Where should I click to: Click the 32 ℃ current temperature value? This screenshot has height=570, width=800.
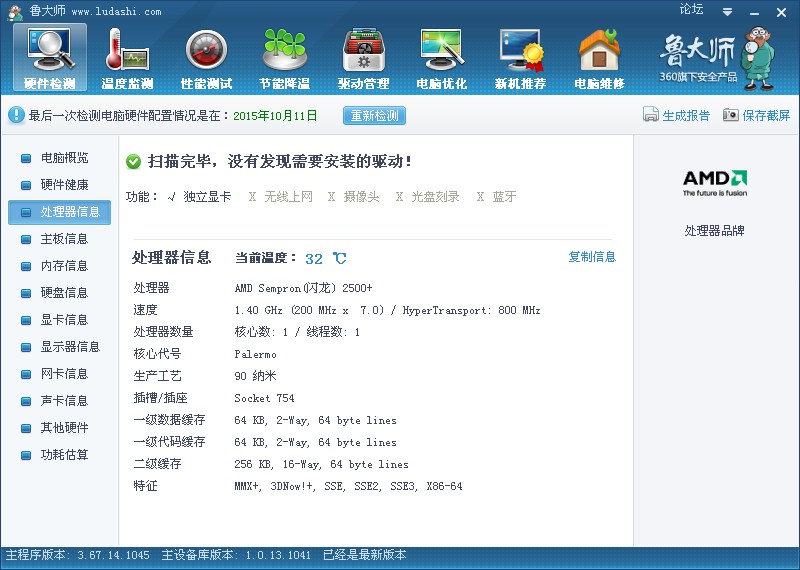click(326, 259)
